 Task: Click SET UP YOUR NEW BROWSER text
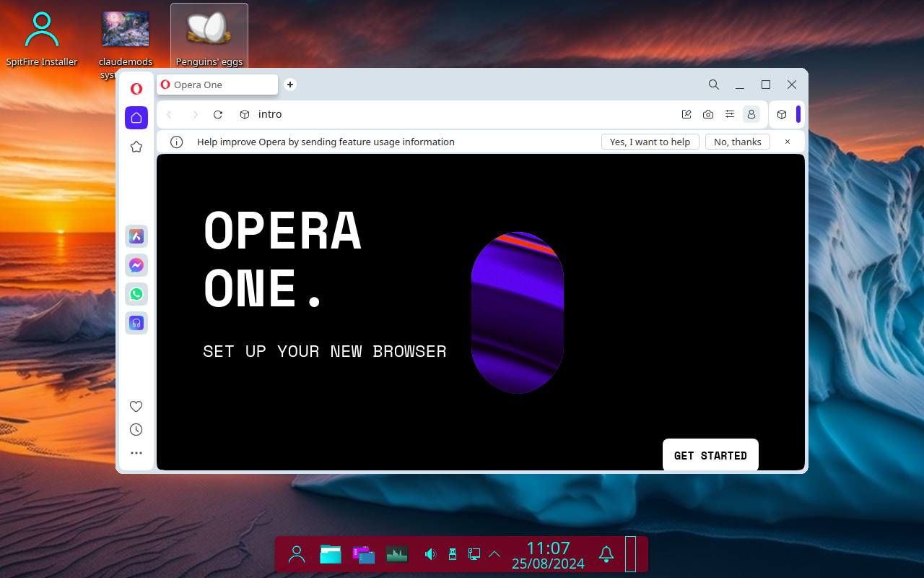coord(325,351)
